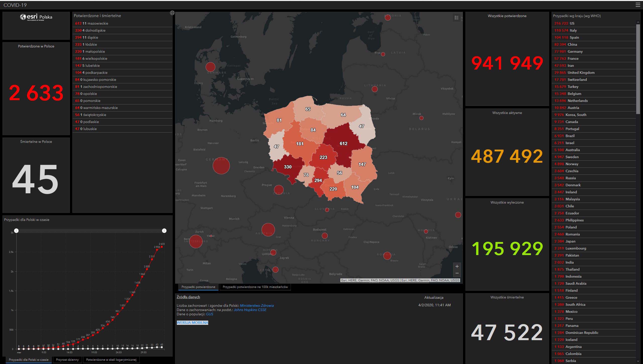This screenshot has height=364, width=643.
Task: Open Potwierdzone w skali logarytmicznej tab
Action: pos(111,360)
